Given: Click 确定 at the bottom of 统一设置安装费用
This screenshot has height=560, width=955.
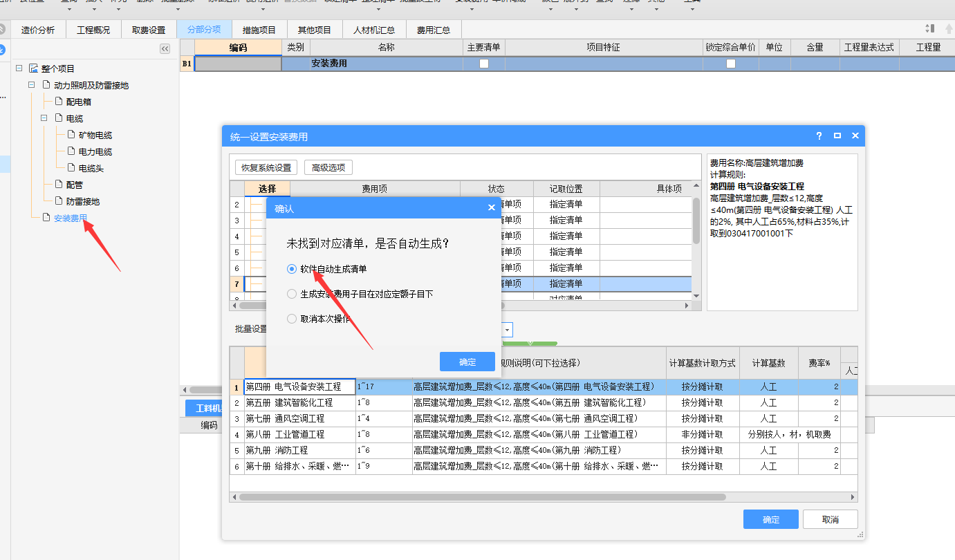Looking at the screenshot, I should click(x=771, y=519).
